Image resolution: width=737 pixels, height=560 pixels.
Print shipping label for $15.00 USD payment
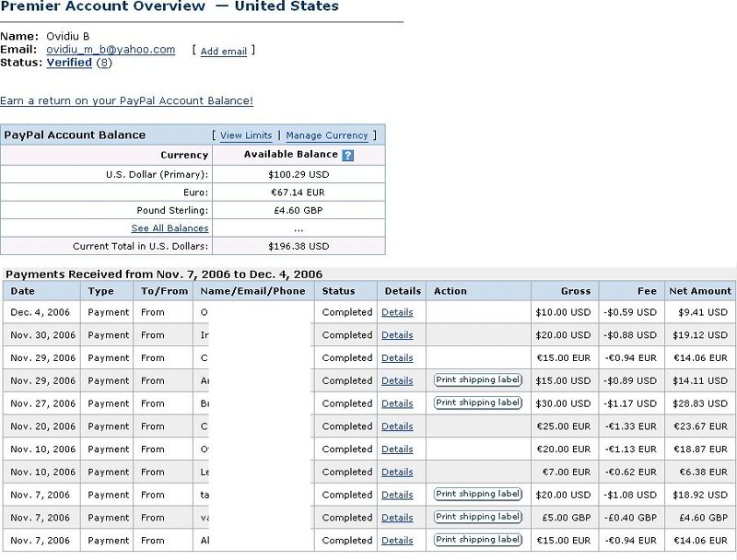(477, 379)
